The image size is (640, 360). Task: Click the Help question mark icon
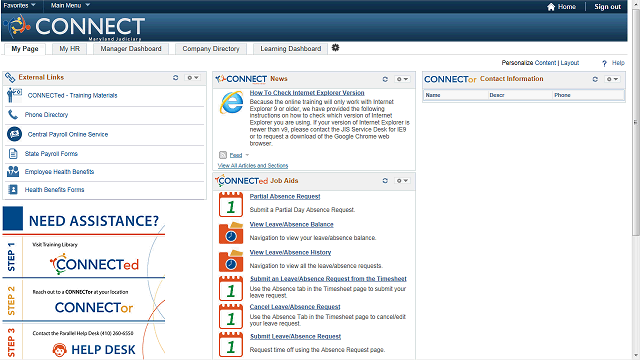point(604,63)
